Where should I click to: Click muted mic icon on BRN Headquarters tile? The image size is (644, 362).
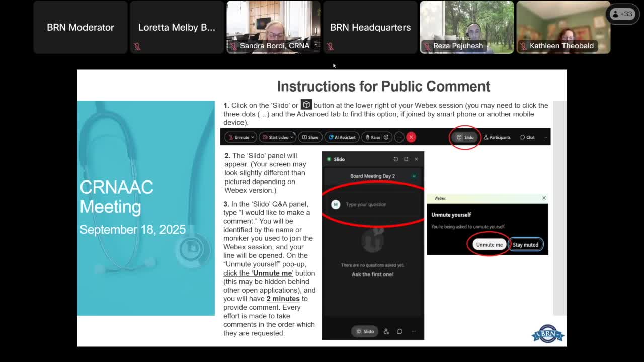coord(330,46)
